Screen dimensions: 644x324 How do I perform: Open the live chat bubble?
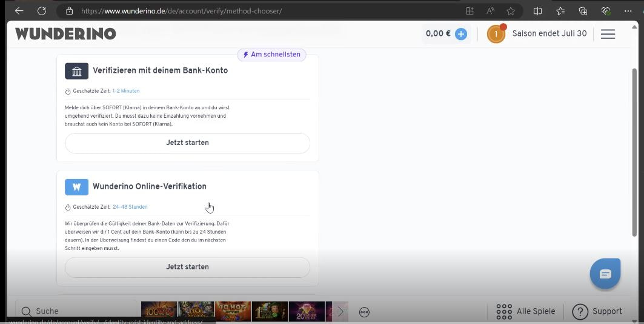pyautogui.click(x=605, y=274)
